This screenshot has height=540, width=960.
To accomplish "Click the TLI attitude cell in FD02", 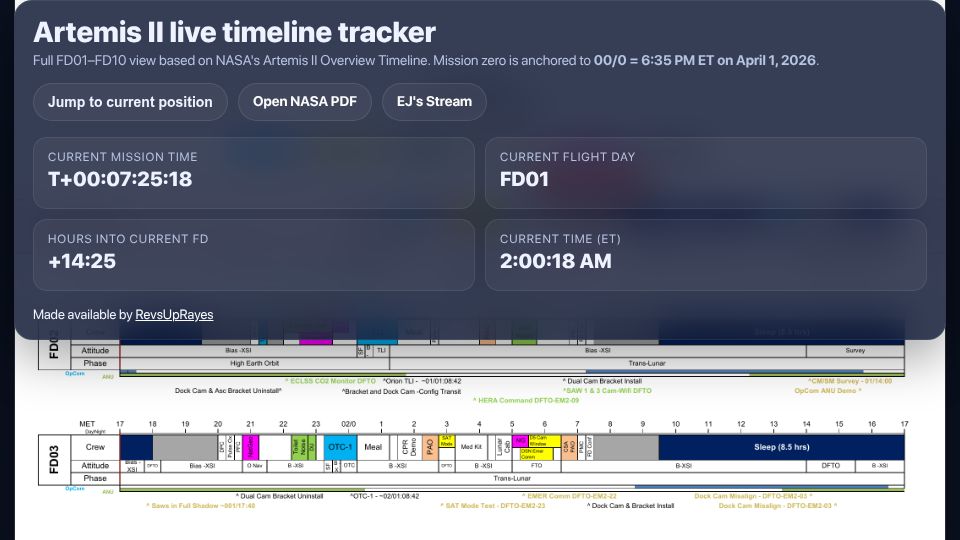I will (x=381, y=351).
